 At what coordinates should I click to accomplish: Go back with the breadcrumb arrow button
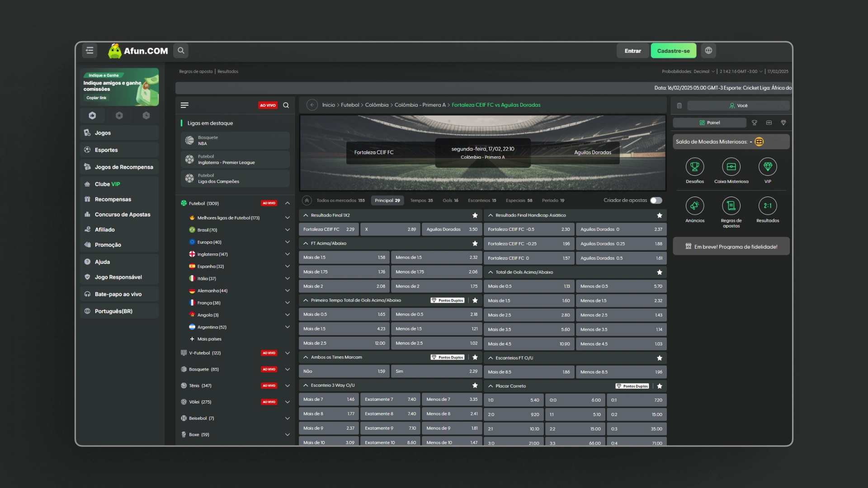tap(312, 105)
